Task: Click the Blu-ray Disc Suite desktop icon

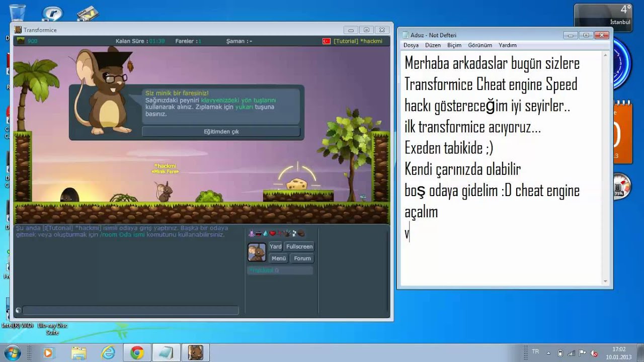Action: (52, 328)
